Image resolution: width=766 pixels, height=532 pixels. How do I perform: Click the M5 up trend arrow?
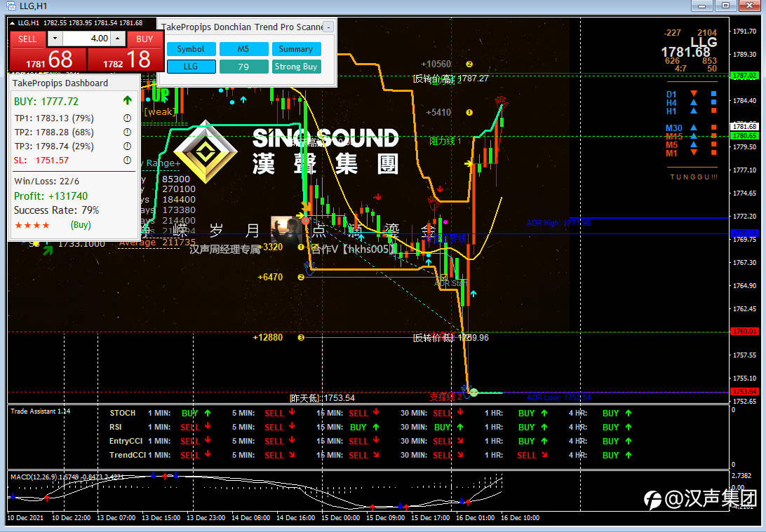pos(694,144)
